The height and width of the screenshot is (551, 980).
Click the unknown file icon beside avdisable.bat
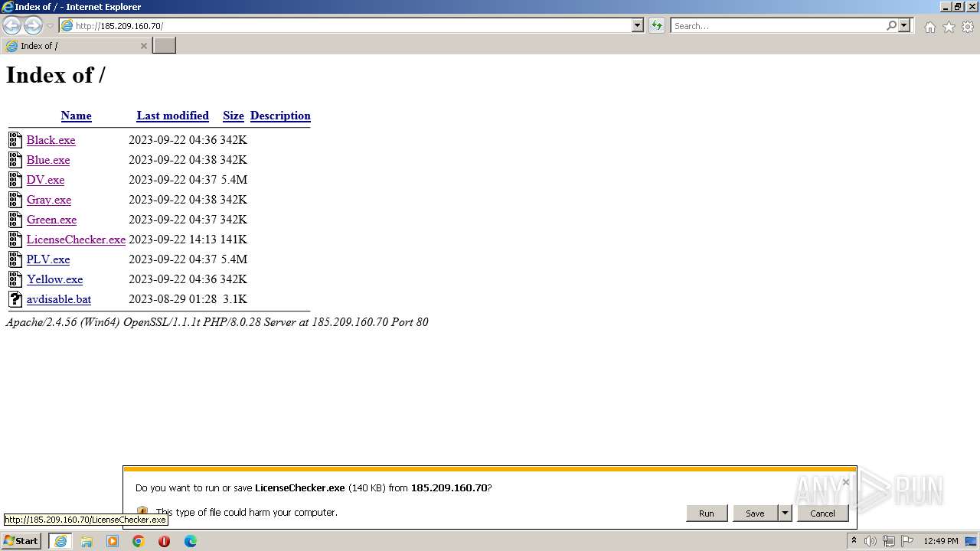[15, 298]
